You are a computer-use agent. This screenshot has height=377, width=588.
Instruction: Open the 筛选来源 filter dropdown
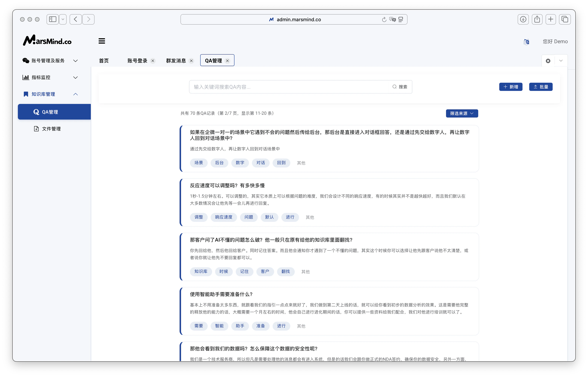[x=462, y=113]
